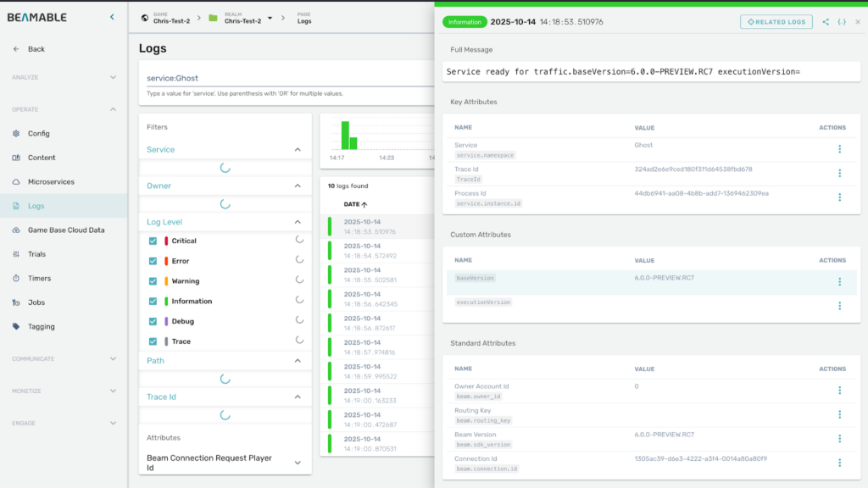Open actions menu for Trace Id attribute

pos(839,173)
